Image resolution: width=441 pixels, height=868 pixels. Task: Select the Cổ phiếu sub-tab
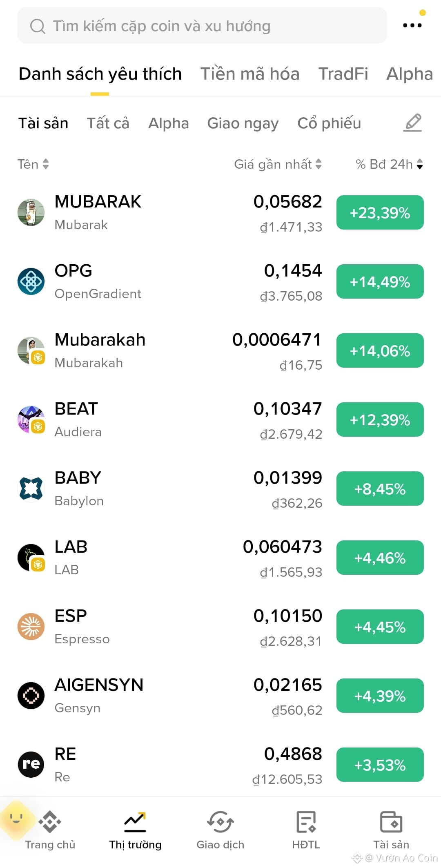click(x=329, y=123)
